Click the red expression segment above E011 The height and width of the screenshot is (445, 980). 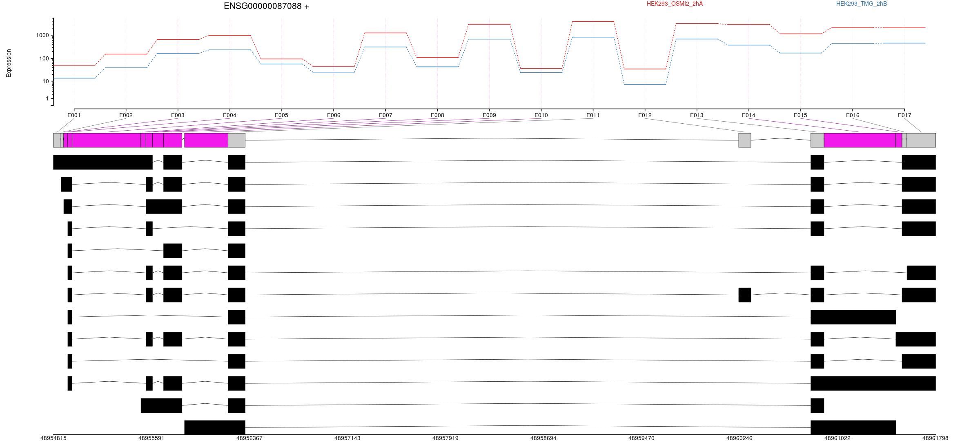click(593, 21)
